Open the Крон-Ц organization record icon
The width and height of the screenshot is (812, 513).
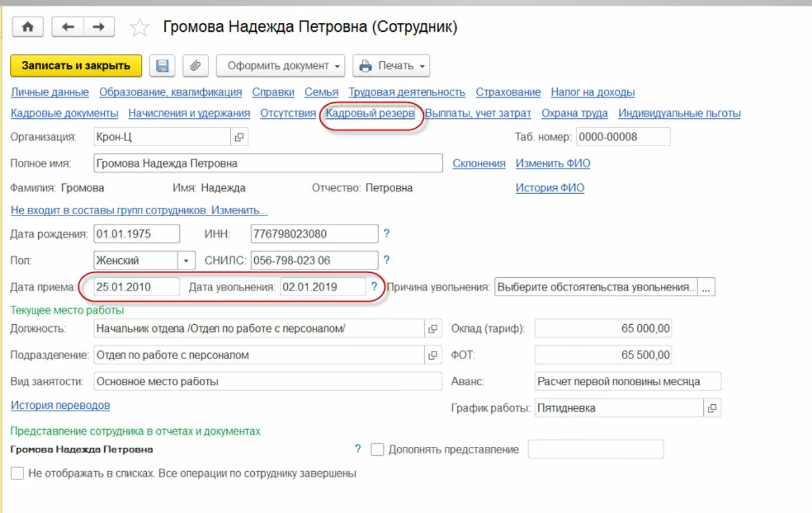[239, 137]
